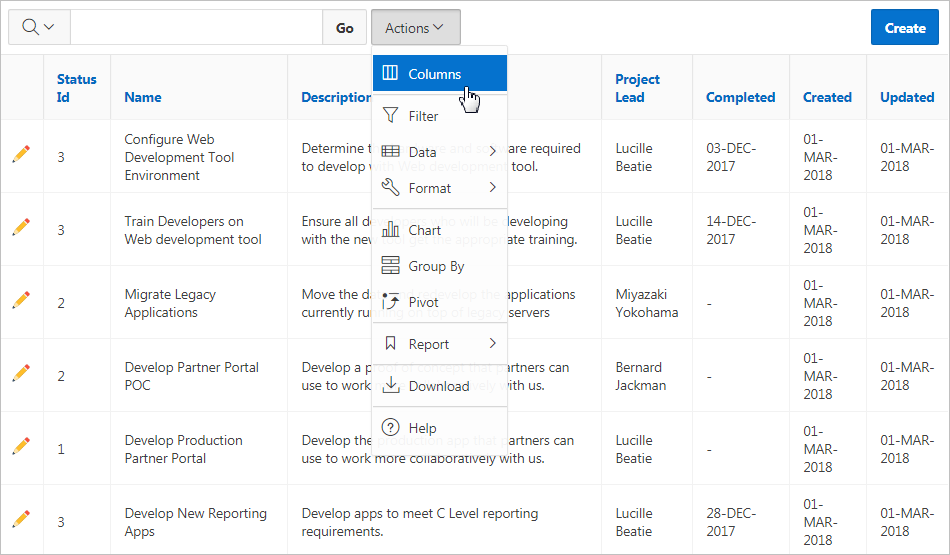
Task: Click into the search text field
Action: [196, 28]
